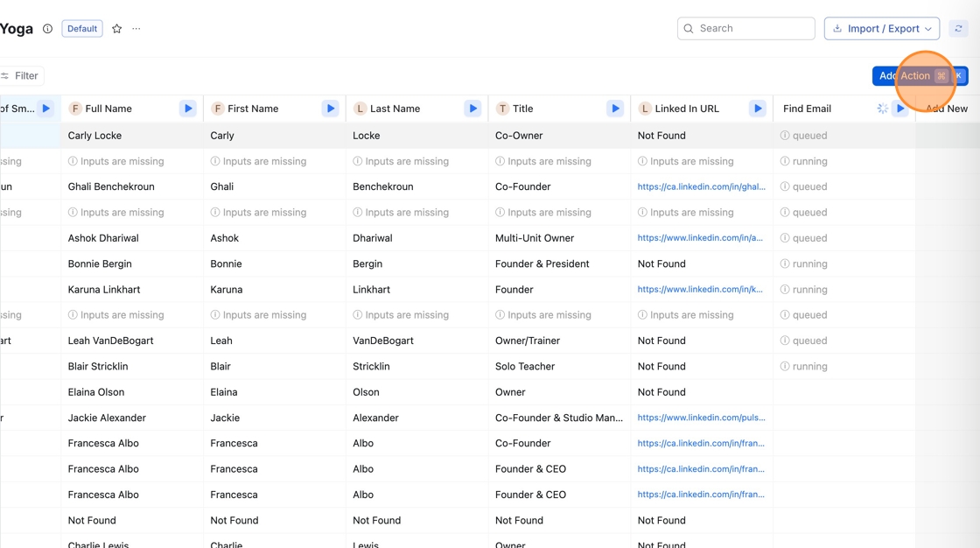This screenshot has height=548, width=980.
Task: Open the Import / Export dropdown
Action: click(x=882, y=29)
